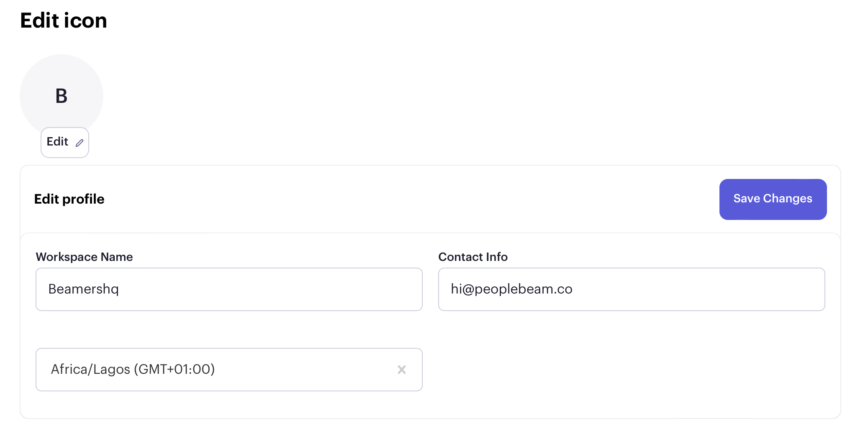Click blank area right of Beamershq
This screenshot has width=868, height=429.
268,289
